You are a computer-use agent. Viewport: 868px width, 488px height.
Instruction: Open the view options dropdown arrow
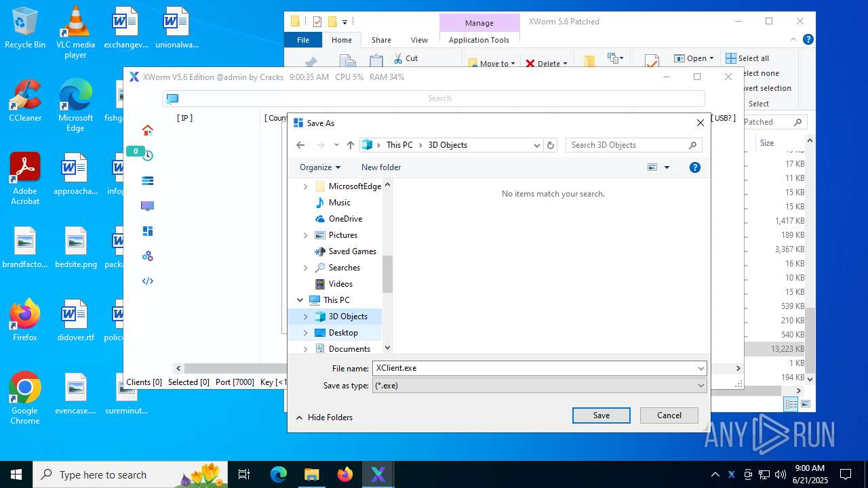(667, 167)
